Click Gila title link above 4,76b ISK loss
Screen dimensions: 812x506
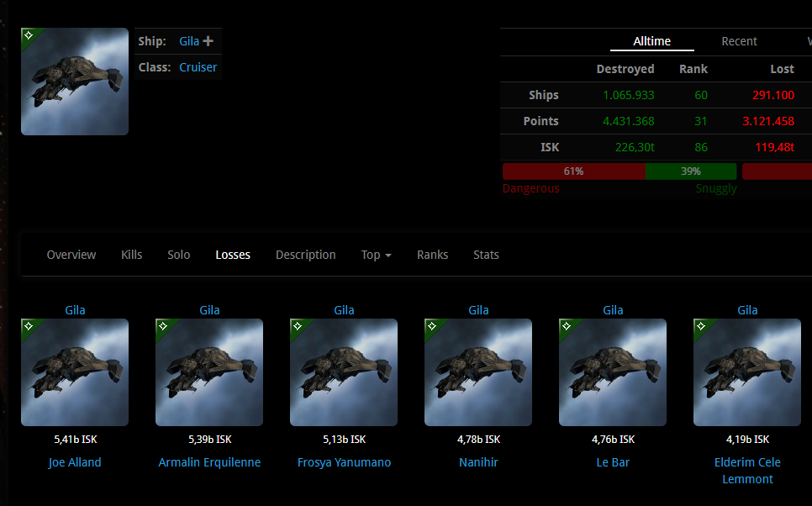(x=613, y=310)
